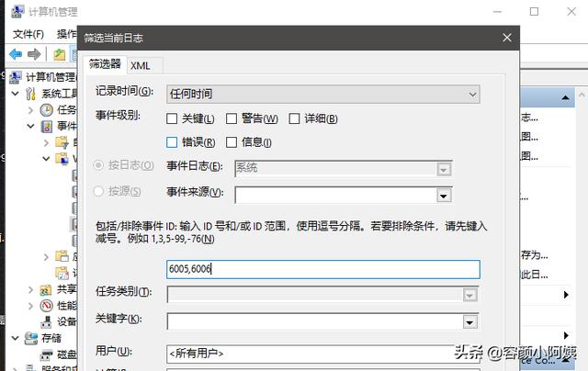
Task: Select the task scheduler clock icon
Action: [x=47, y=110]
